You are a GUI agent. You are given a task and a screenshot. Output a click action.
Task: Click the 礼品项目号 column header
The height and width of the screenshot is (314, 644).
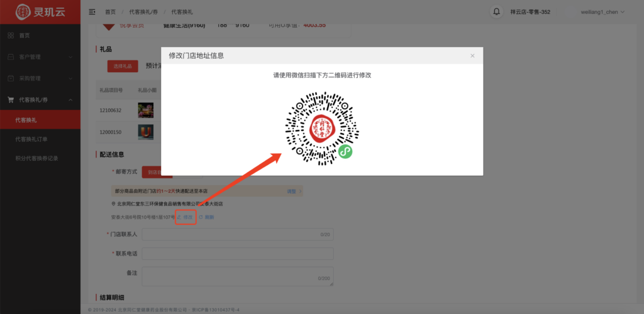pyautogui.click(x=111, y=90)
